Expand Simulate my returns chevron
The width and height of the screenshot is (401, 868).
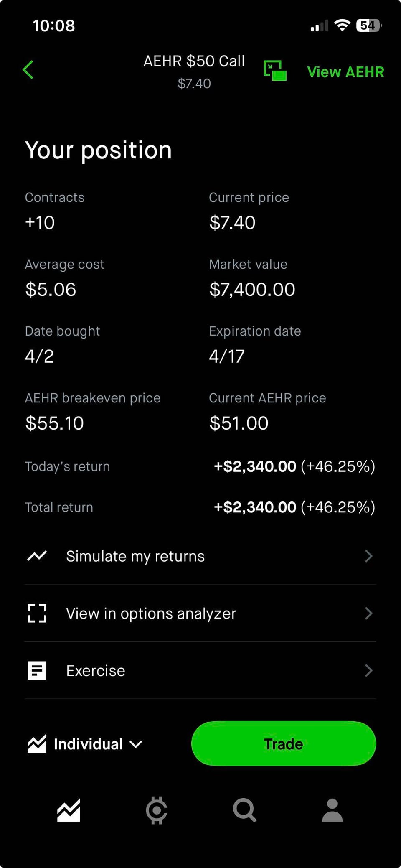(x=368, y=556)
